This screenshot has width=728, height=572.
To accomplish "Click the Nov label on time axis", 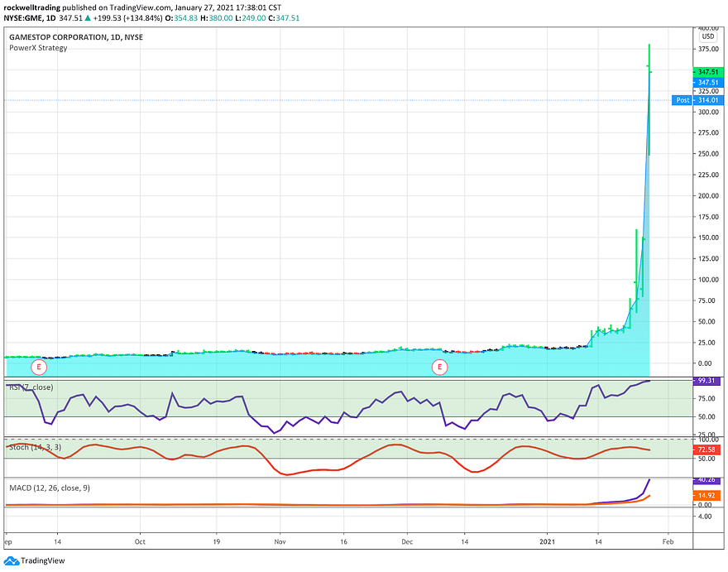I will pos(280,542).
